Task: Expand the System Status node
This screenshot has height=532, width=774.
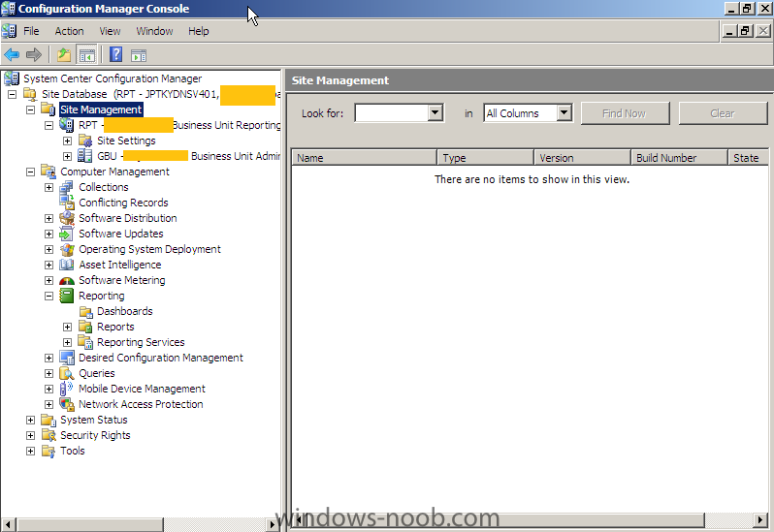Action: click(31, 421)
